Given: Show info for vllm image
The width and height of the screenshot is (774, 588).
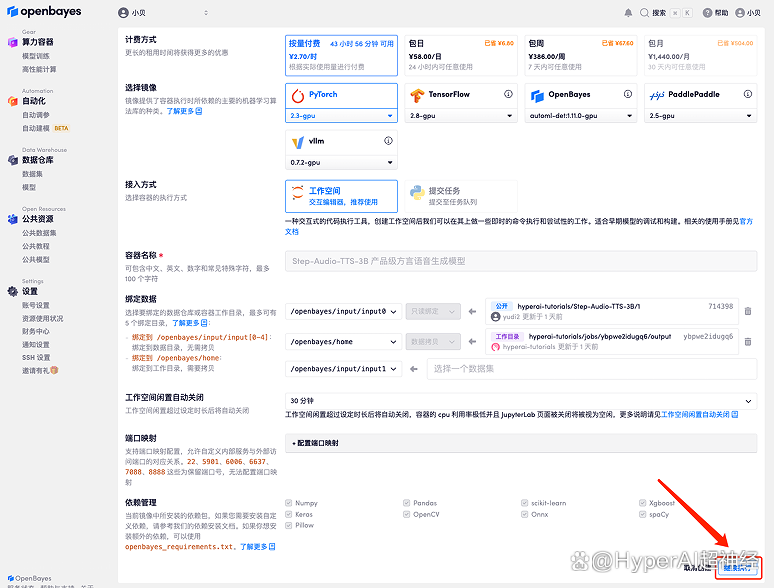Looking at the screenshot, I should [x=388, y=141].
